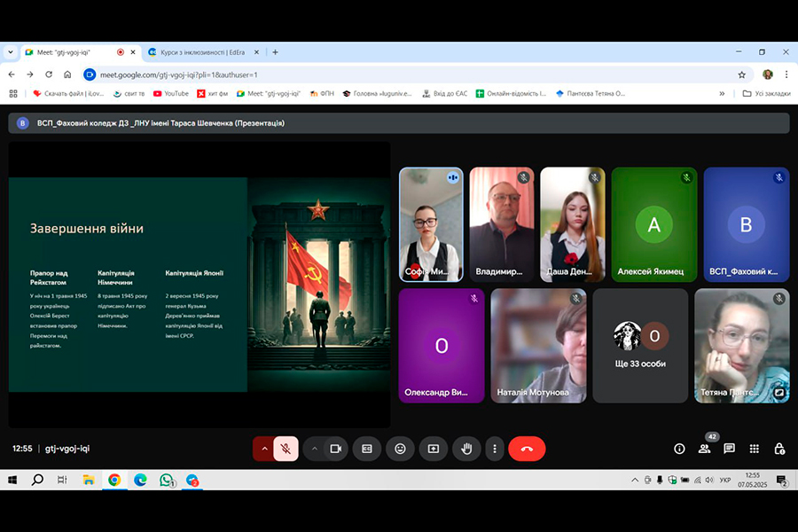Open a new browser tab
This screenshot has width=798, height=532.
pos(276,52)
